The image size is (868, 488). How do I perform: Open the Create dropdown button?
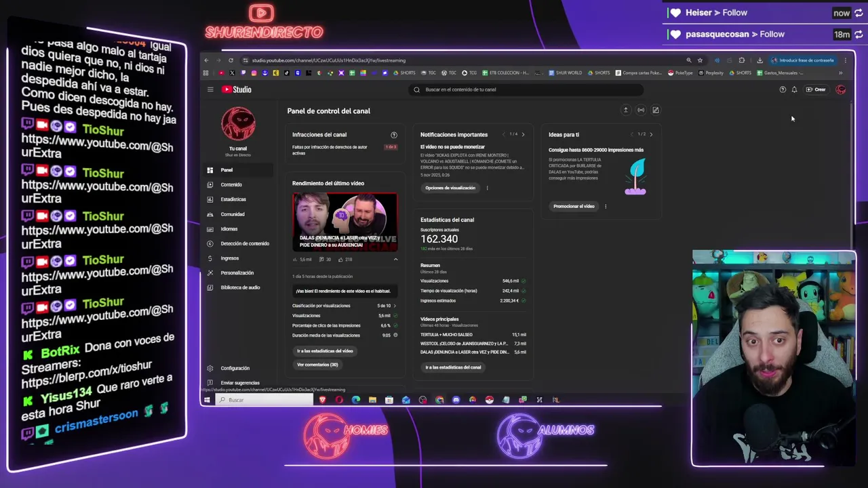pyautogui.click(x=816, y=89)
